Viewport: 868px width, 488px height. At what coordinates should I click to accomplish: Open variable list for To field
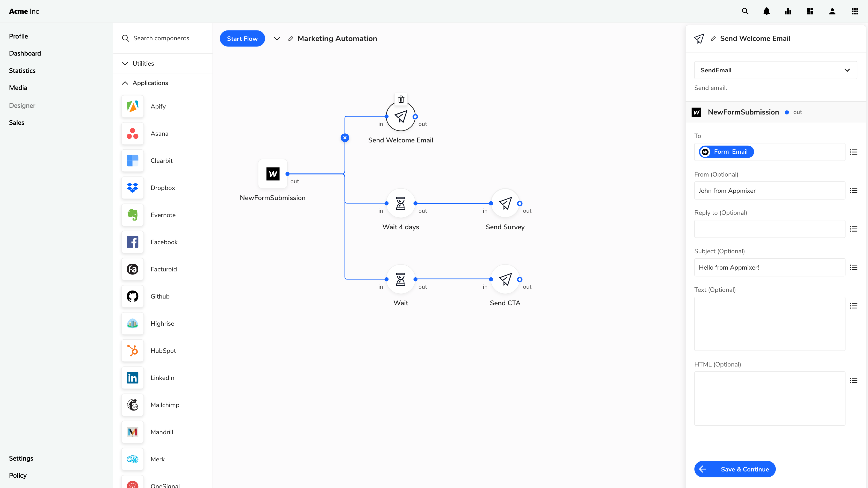(854, 152)
